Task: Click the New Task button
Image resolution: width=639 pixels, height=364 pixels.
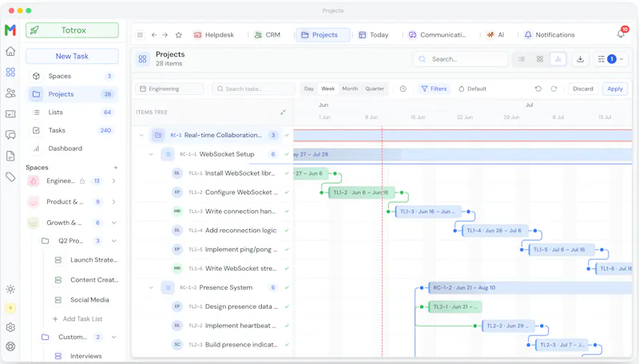Action: click(x=72, y=56)
